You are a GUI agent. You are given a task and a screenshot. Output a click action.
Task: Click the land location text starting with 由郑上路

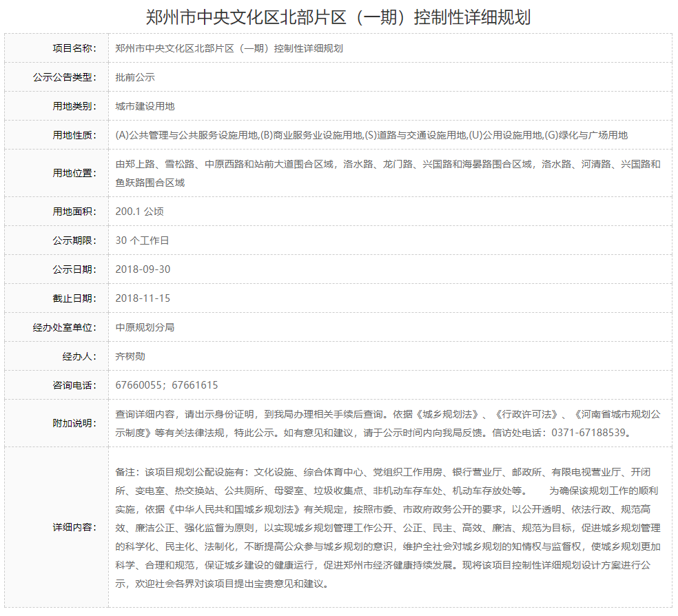tap(388, 165)
